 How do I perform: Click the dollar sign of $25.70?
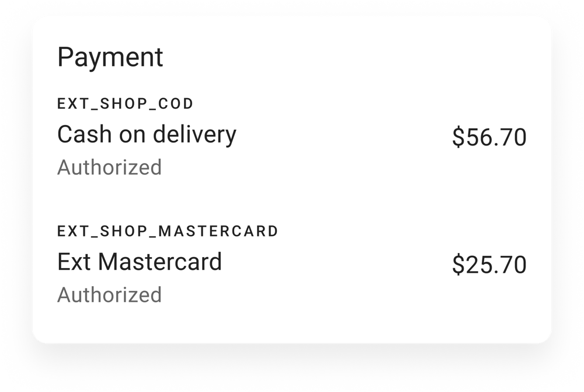(x=458, y=265)
